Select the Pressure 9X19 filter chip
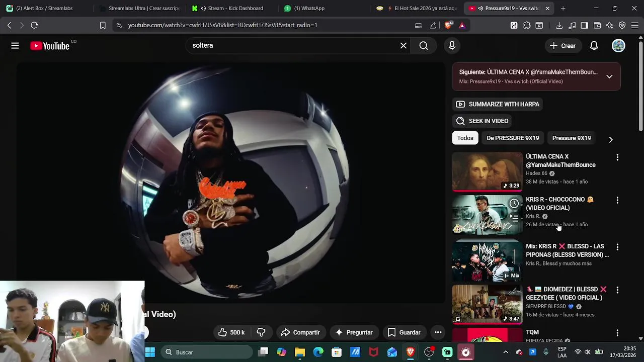 572,138
